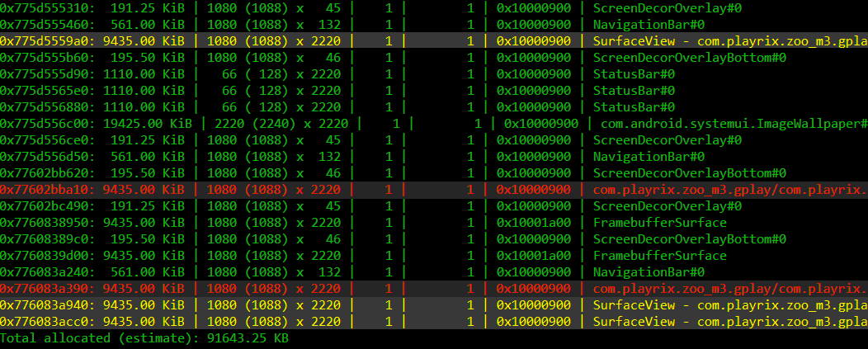The width and height of the screenshot is (868, 349).
Task: Click 1110.00 KiB in row 0x775d555d90
Action: click(x=144, y=74)
